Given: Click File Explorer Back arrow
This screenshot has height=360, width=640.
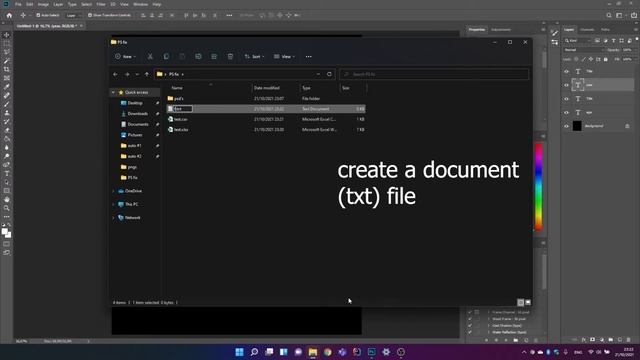Looking at the screenshot, I should click(x=116, y=74).
